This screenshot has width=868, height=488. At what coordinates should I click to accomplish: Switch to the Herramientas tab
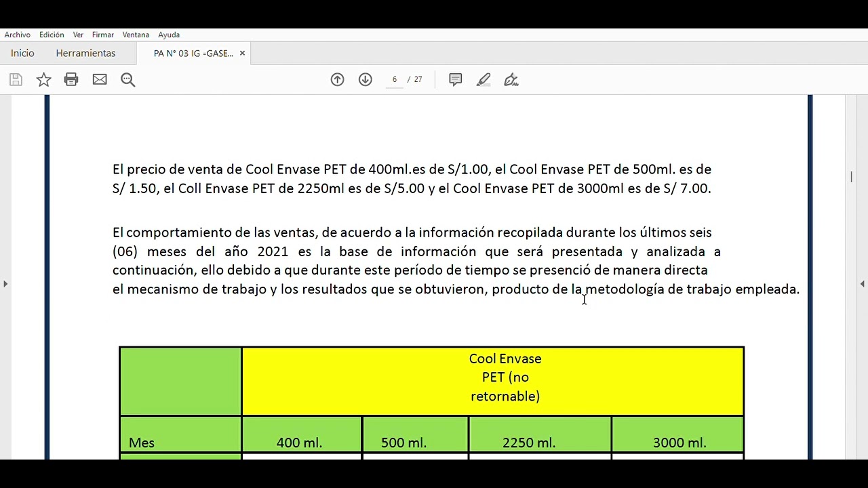[85, 54]
